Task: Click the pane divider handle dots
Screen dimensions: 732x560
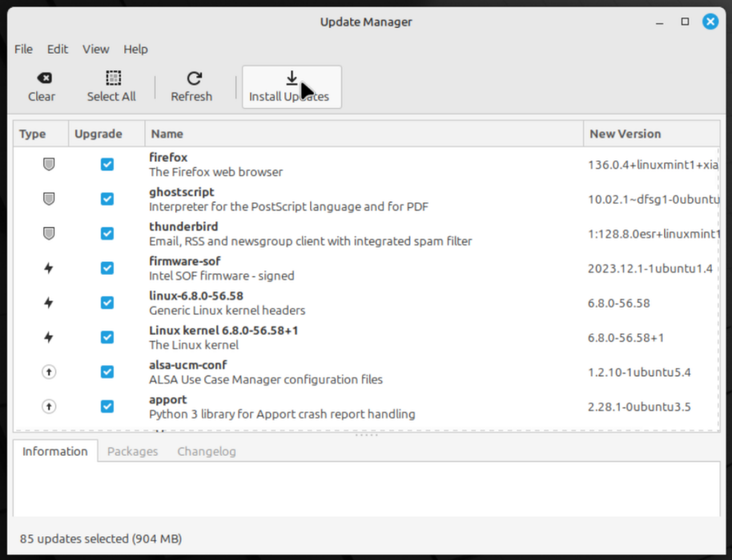Action: click(x=367, y=435)
